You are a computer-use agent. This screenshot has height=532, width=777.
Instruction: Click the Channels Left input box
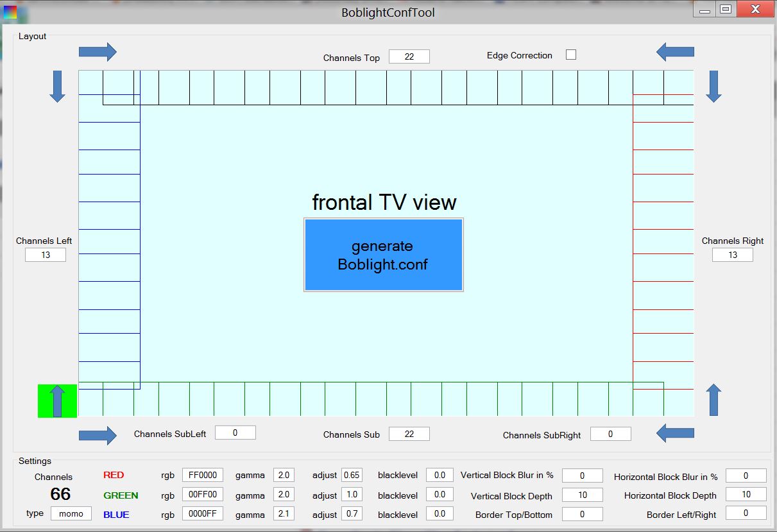(46, 255)
